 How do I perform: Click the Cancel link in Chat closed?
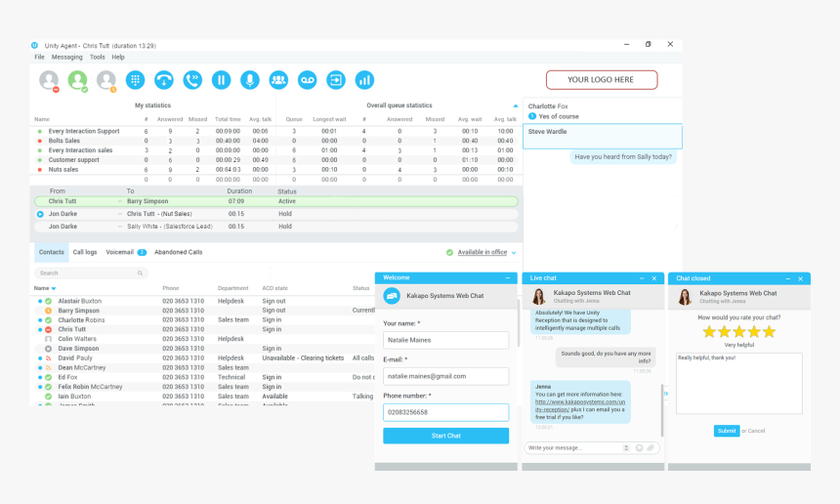coord(756,431)
